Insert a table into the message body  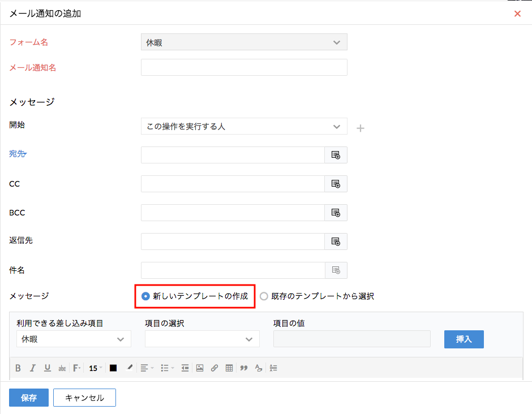click(x=229, y=368)
